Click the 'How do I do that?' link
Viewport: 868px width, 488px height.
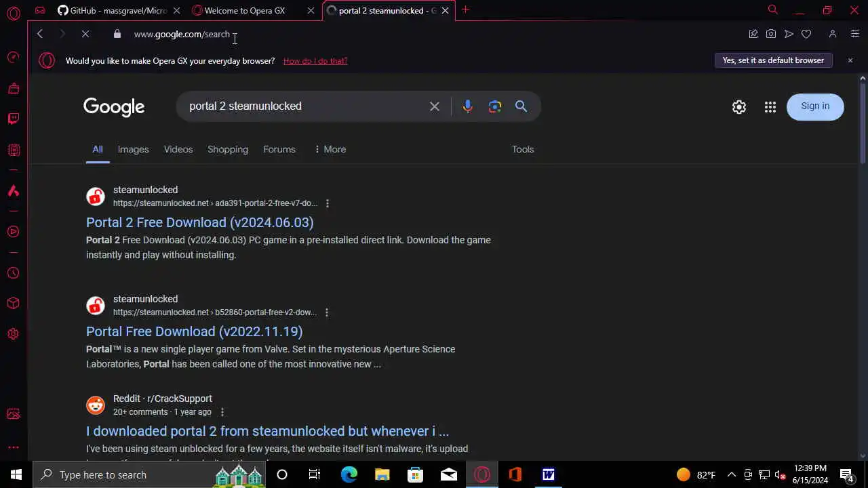click(x=315, y=61)
